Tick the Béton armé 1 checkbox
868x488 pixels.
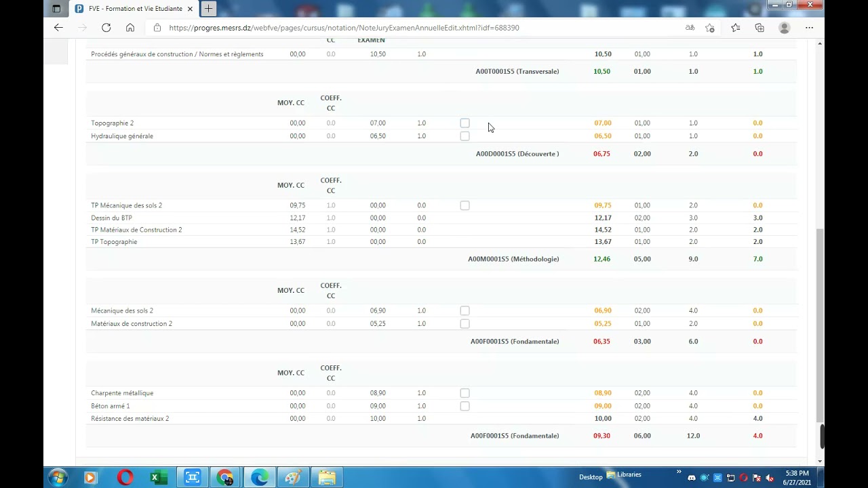pyautogui.click(x=465, y=406)
